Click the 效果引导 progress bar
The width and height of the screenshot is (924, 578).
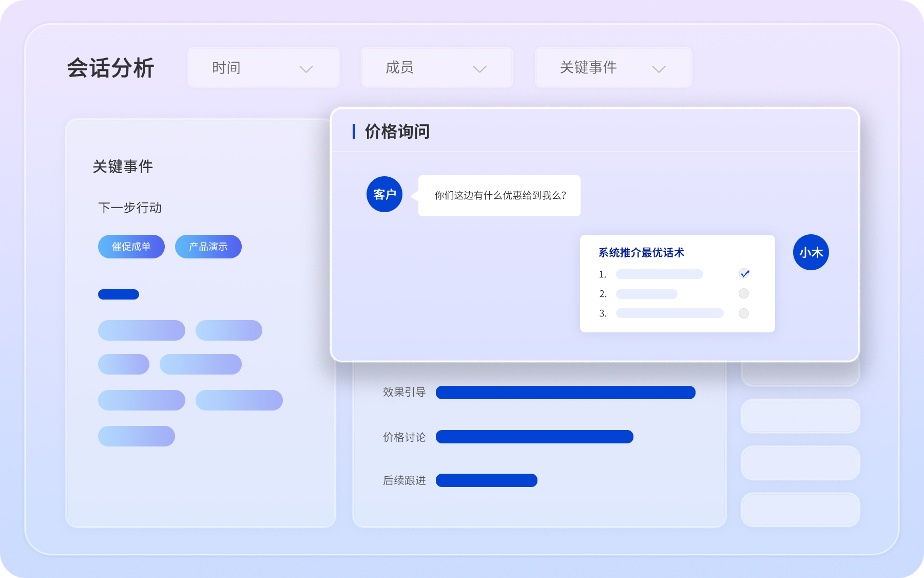click(x=565, y=393)
